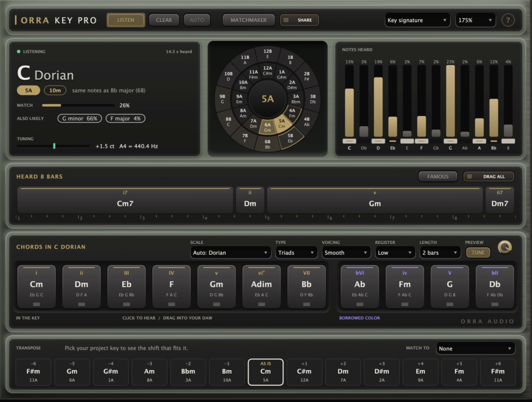Open the Match To None dropdown
This screenshot has width=532, height=402.
[x=475, y=348]
